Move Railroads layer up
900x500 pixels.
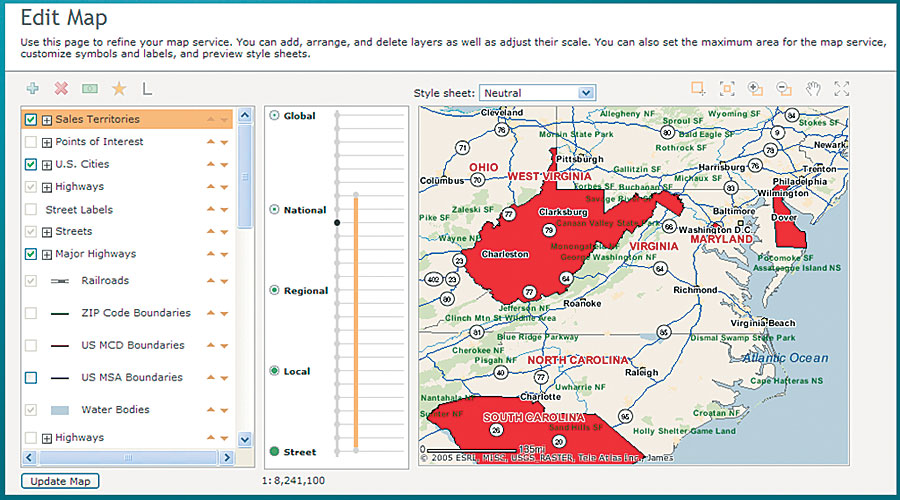[211, 281]
